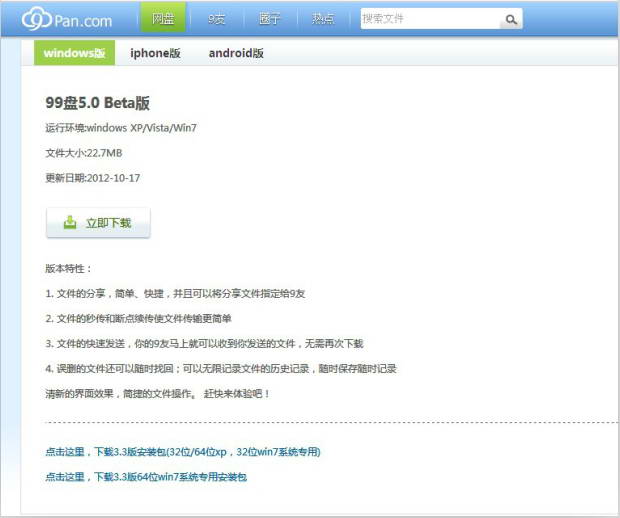Focus the 搜索文件 search field
This screenshot has height=518, width=620.
pyautogui.click(x=431, y=19)
